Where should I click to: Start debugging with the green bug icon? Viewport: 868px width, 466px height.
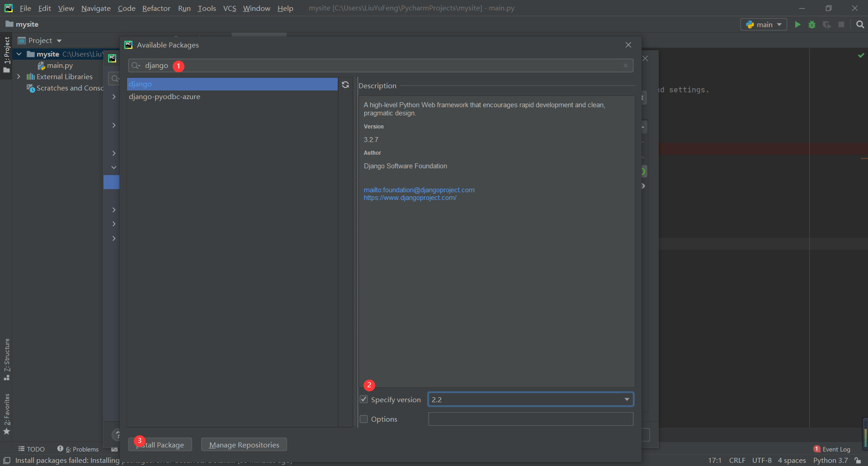[812, 24]
